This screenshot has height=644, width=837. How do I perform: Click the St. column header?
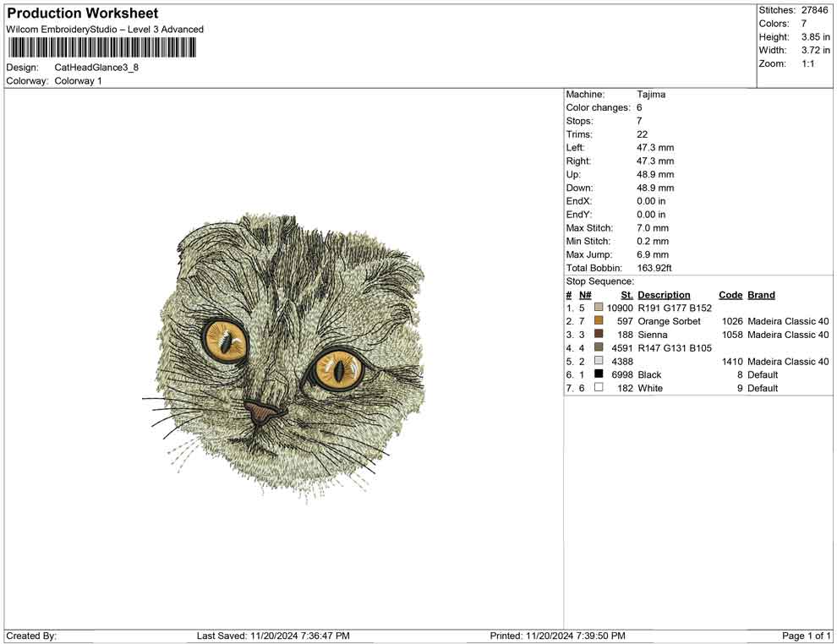(x=626, y=294)
